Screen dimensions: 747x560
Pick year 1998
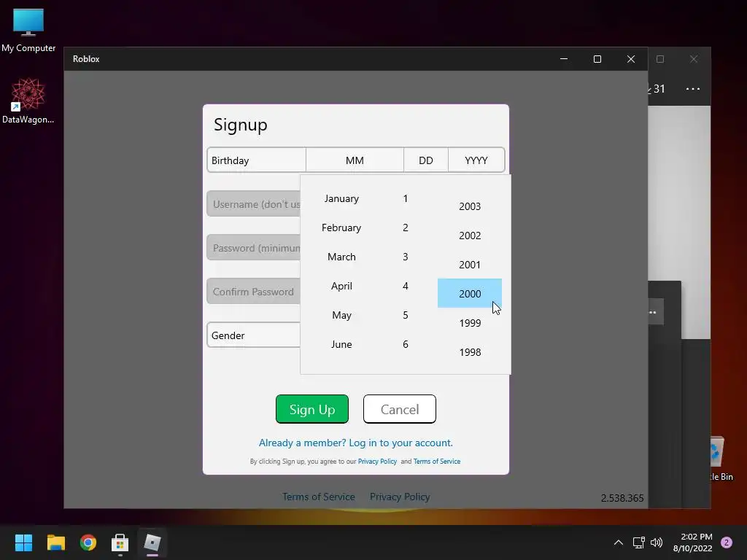click(x=470, y=352)
